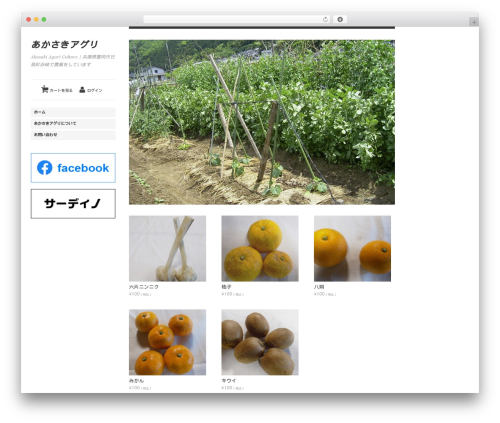This screenshot has width=500, height=423.
Task: Click the ¥100 price under キウイ
Action: (x=233, y=388)
